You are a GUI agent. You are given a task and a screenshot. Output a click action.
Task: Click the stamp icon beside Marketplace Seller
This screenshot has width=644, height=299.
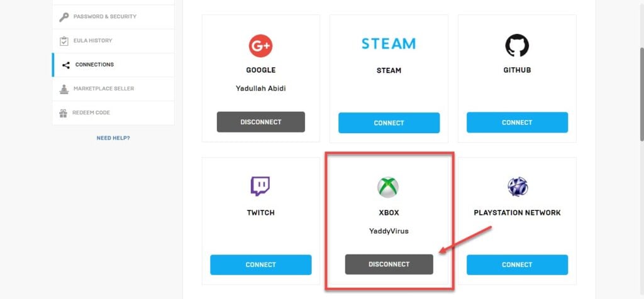[x=64, y=89]
